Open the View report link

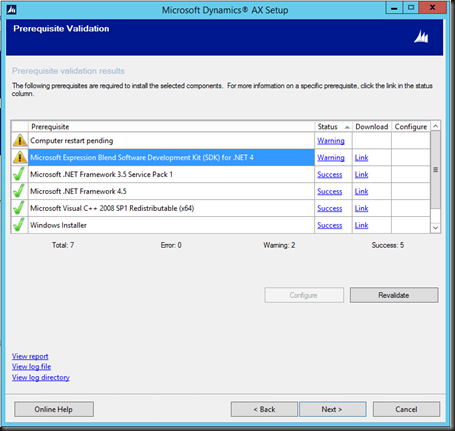(30, 356)
